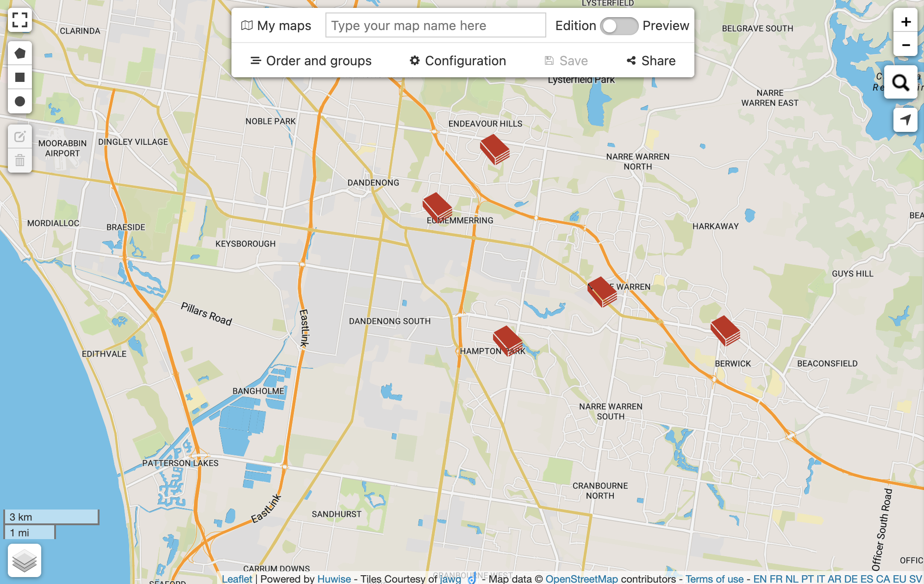Select the polygon drawing tool
This screenshot has height=584, width=924.
[20, 53]
